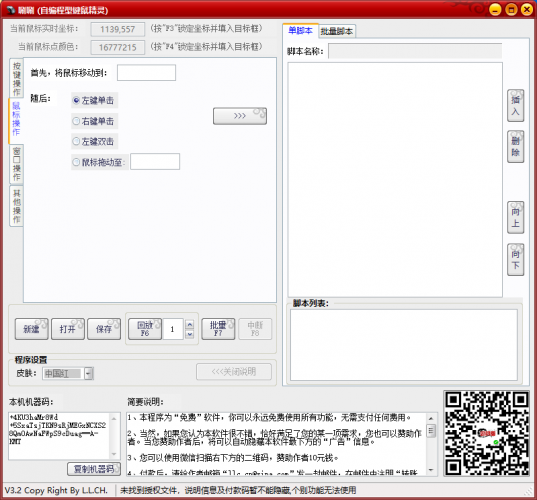Screen dimensions: 537x500
Task: Click the 首先，将鼠标移动到 coordinate field
Action: [x=147, y=73]
